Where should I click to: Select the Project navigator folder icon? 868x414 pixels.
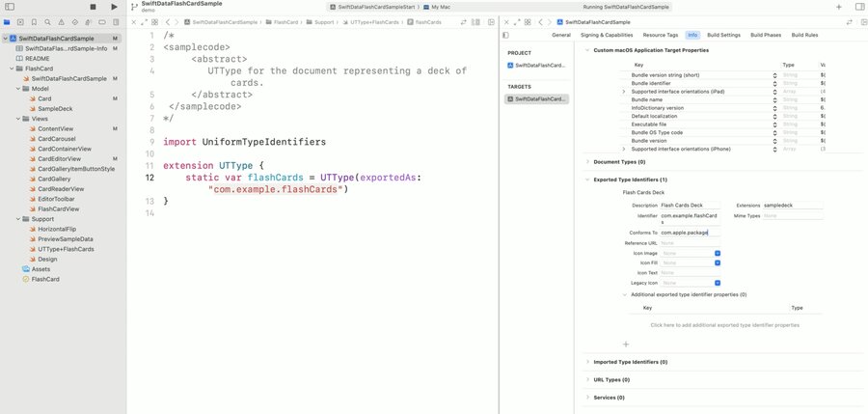[7, 22]
